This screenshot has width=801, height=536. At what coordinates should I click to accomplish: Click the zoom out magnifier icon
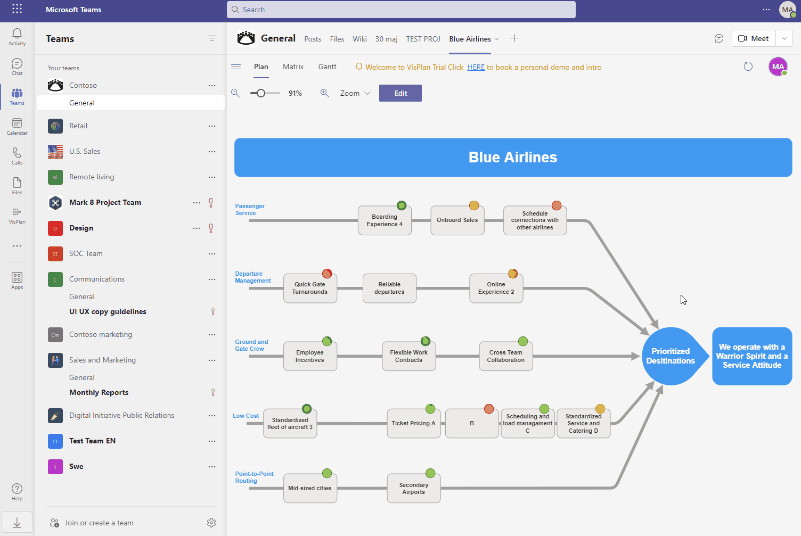click(x=235, y=93)
